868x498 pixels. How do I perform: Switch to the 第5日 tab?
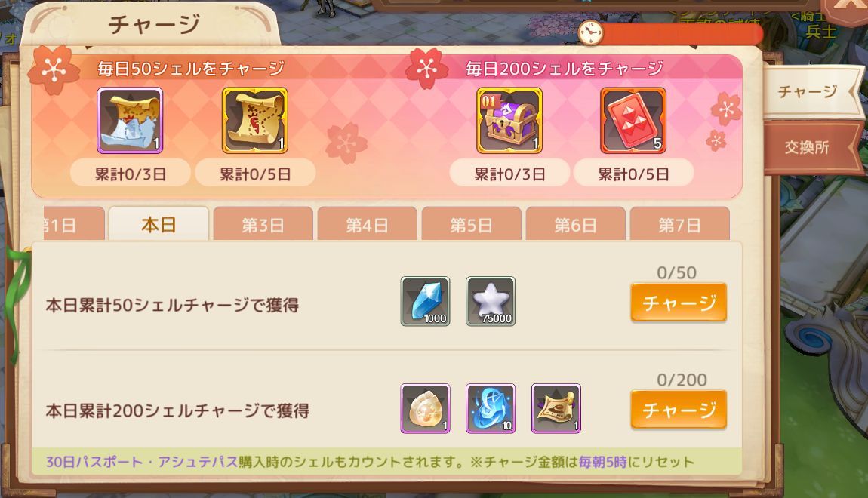point(471,224)
